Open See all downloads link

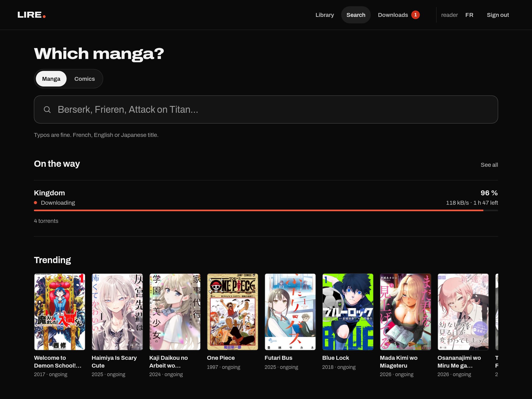[x=489, y=165]
